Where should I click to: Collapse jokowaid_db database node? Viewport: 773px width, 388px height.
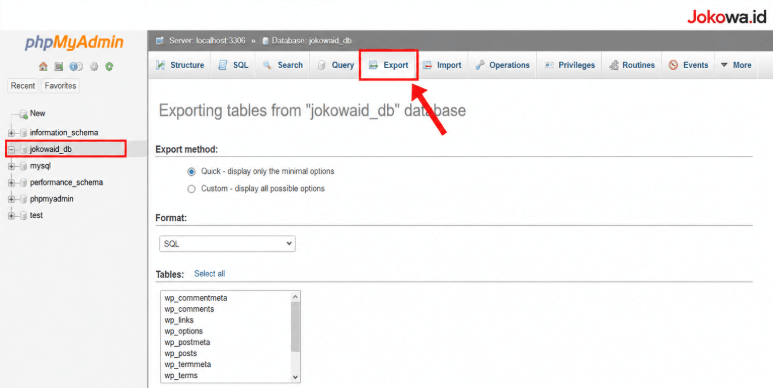tap(11, 149)
